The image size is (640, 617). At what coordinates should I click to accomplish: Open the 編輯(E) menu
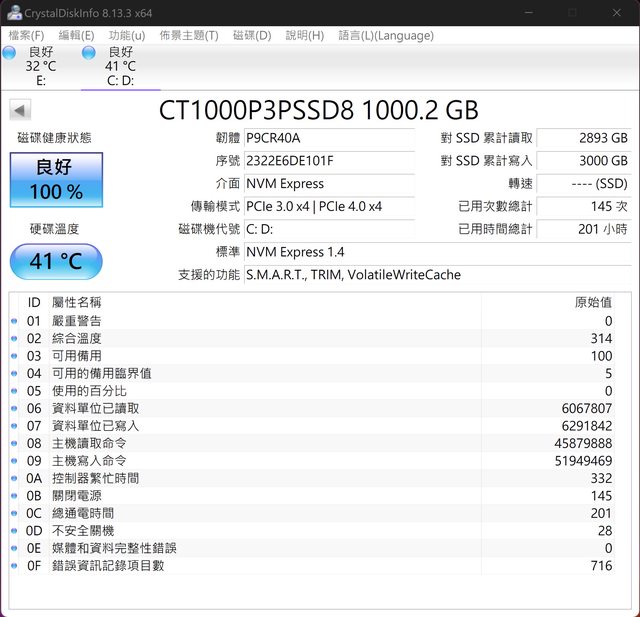pyautogui.click(x=76, y=35)
